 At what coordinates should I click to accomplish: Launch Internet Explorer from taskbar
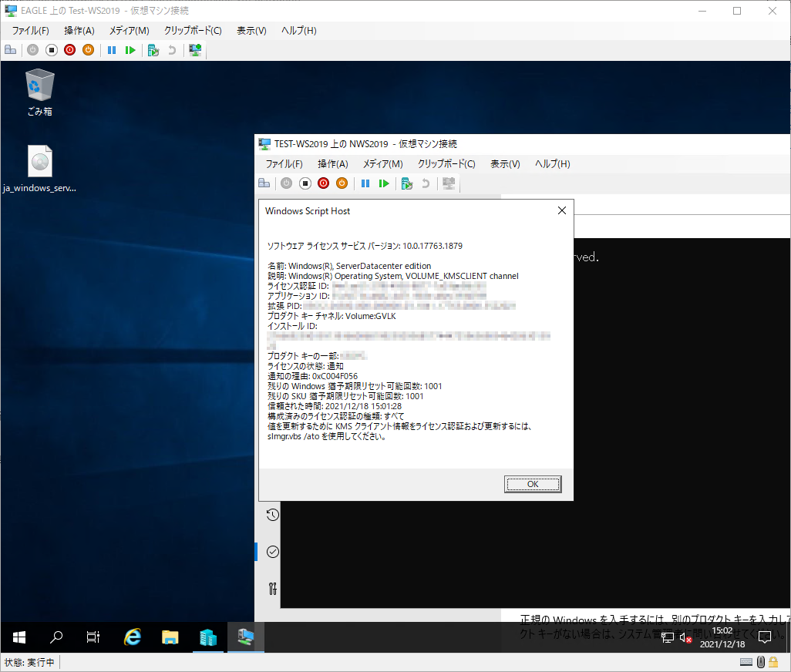pos(133,637)
